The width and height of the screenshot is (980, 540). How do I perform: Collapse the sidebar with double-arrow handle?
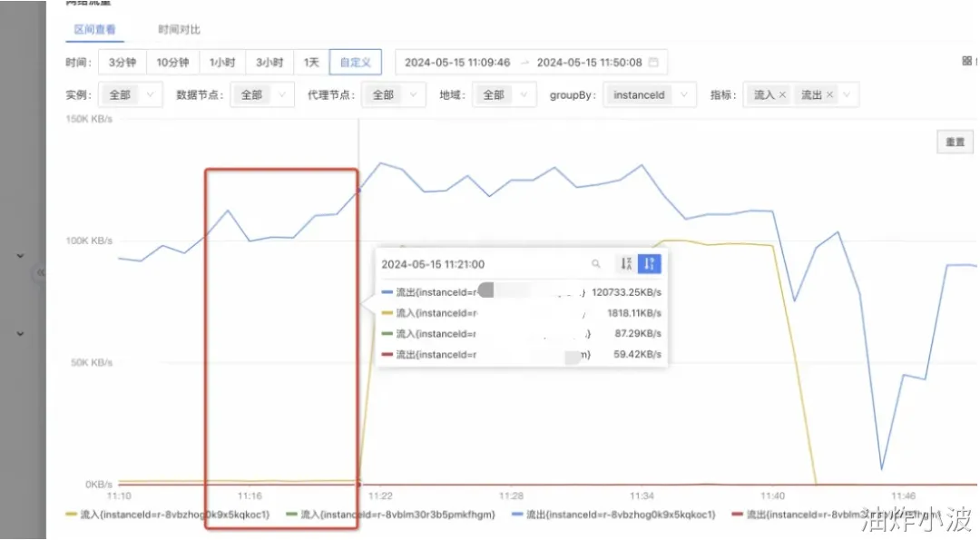41,272
